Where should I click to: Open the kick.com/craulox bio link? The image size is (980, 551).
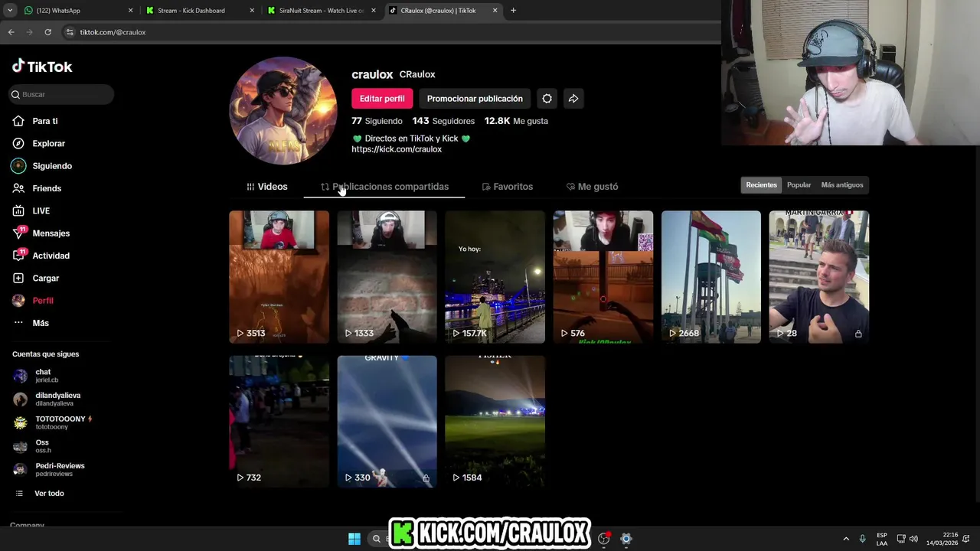click(x=397, y=149)
